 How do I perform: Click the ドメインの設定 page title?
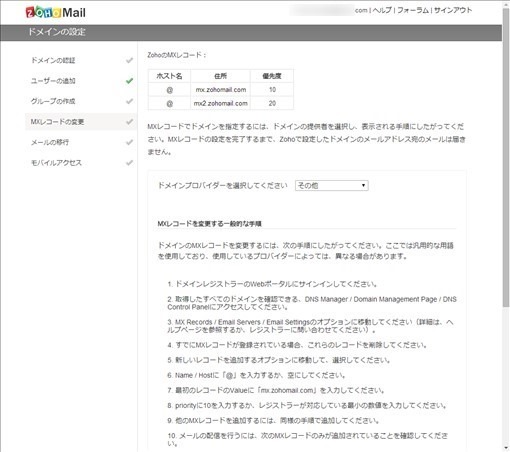point(57,32)
